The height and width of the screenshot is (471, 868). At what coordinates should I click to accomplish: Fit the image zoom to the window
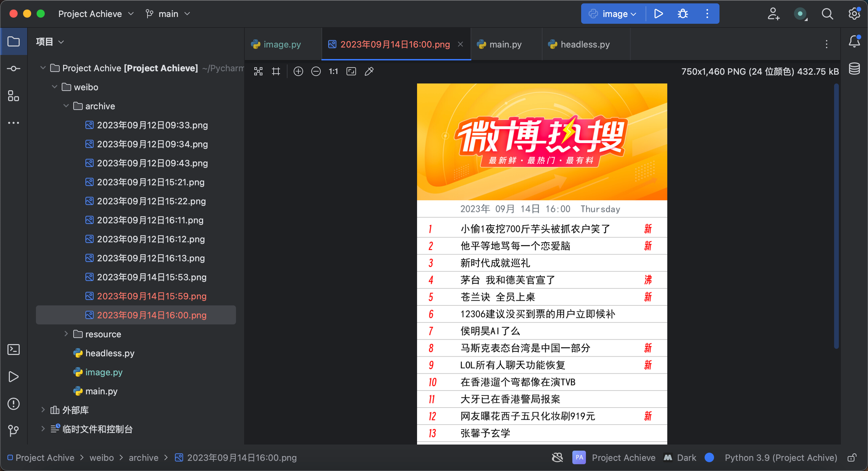(x=351, y=71)
